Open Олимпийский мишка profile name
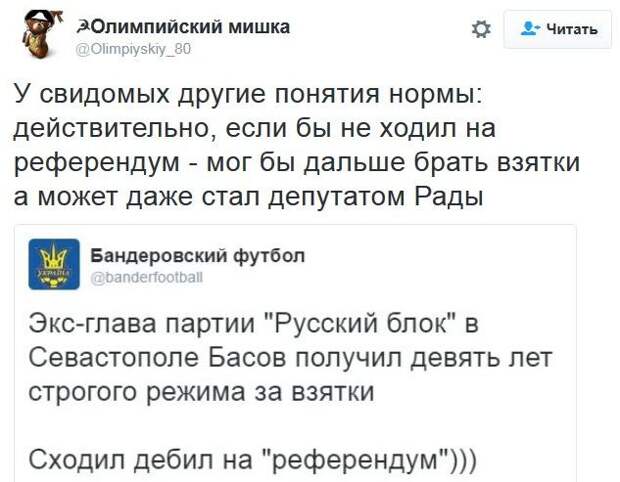 pos(183,27)
